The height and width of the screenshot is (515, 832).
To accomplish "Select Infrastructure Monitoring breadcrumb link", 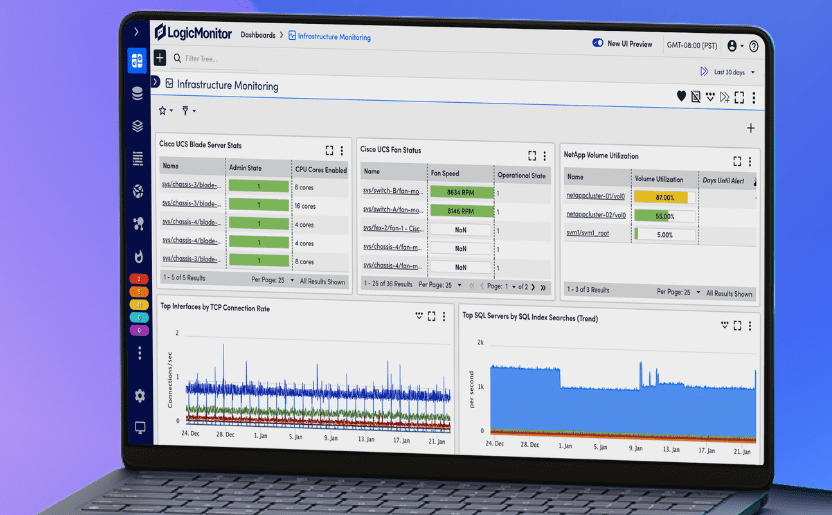I will 330,37.
